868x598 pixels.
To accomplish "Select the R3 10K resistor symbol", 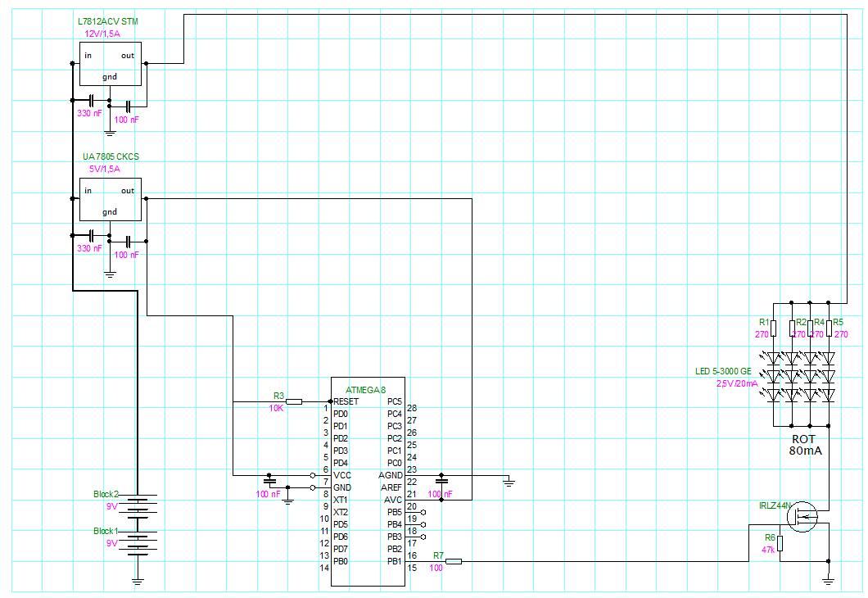I will [294, 402].
